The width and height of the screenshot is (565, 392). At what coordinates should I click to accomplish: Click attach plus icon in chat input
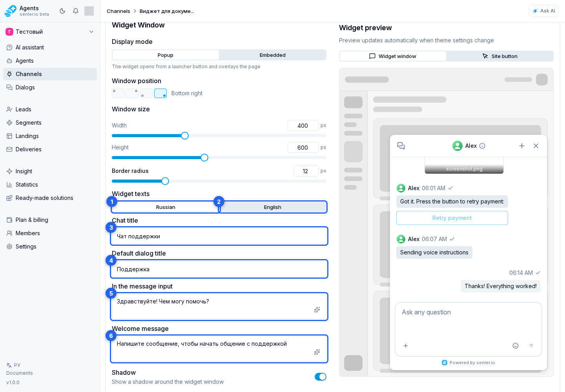coord(406,346)
